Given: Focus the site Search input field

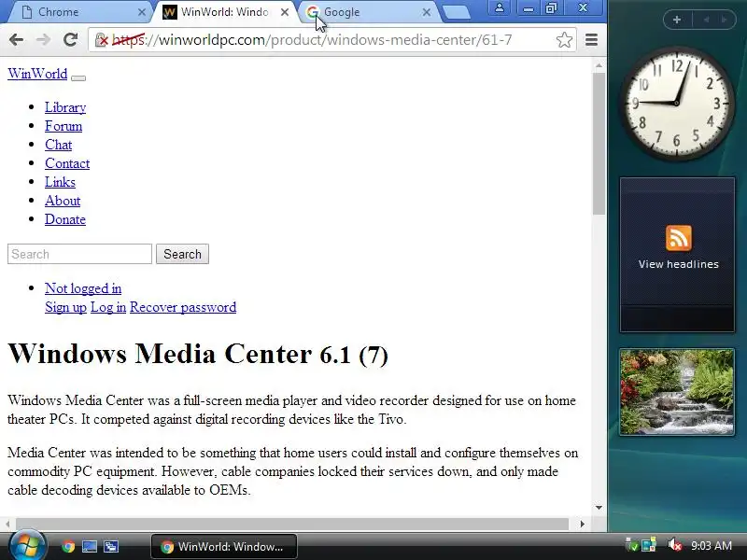Looking at the screenshot, I should [79, 254].
